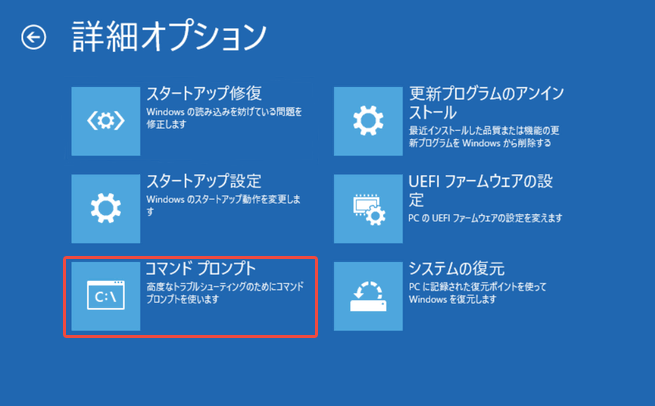Click the システムの復元 restore icon
The image size is (655, 406).
[368, 296]
